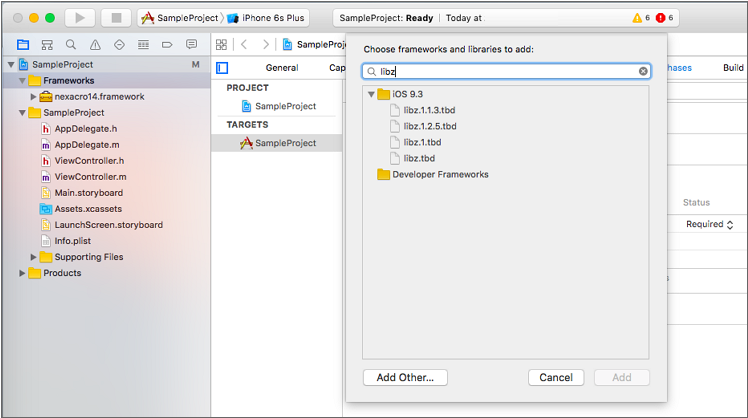
Task: Click the search magnifier in the dialog
Action: point(372,72)
